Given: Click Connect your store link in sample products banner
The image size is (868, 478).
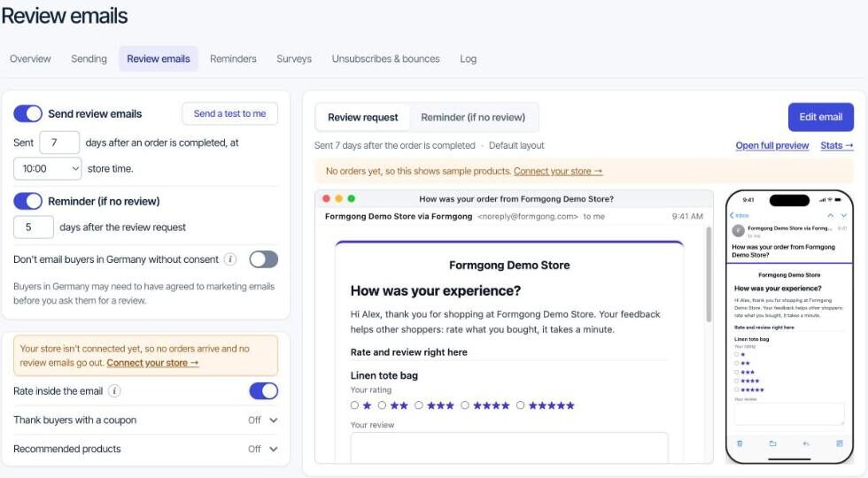Looking at the screenshot, I should [558, 171].
